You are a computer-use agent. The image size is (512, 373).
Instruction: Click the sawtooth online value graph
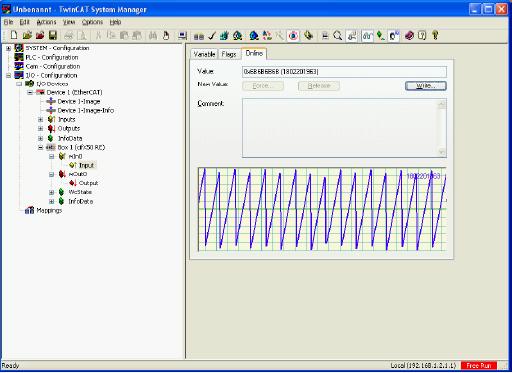[x=322, y=209]
